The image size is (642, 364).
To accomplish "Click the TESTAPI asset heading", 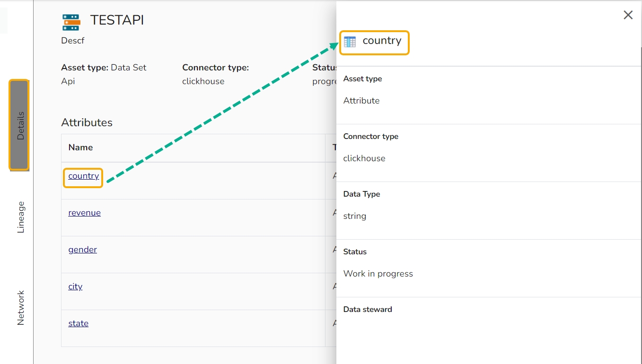I will pyautogui.click(x=117, y=20).
